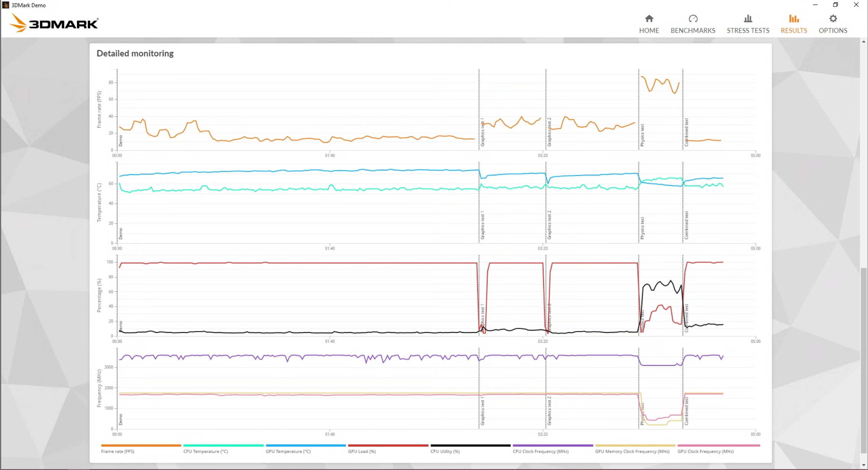Image resolution: width=868 pixels, height=470 pixels.
Task: Click Physics test marker in temperature chart
Action: pos(642,228)
